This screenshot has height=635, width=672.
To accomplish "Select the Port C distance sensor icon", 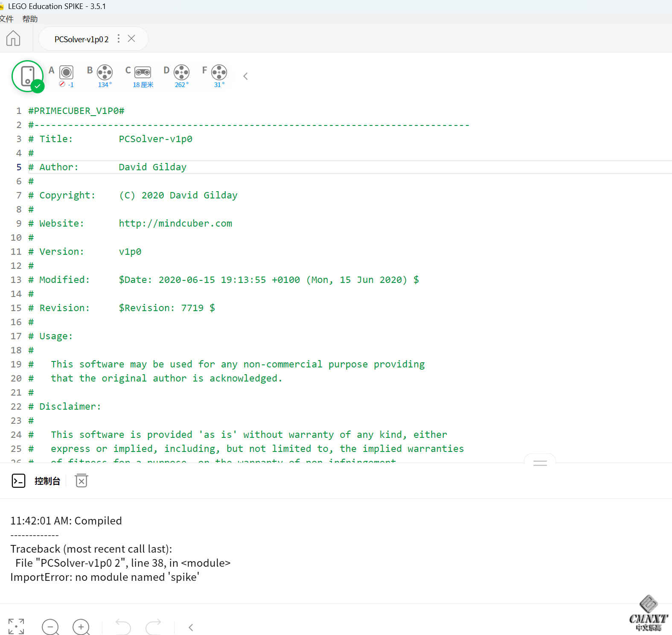I will [x=143, y=72].
